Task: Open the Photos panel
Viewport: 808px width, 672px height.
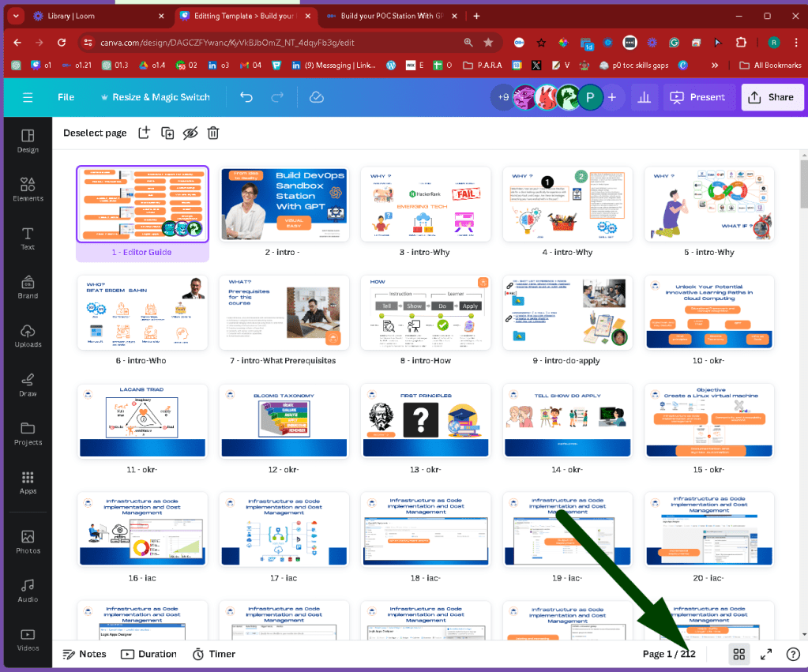Action: tap(28, 542)
